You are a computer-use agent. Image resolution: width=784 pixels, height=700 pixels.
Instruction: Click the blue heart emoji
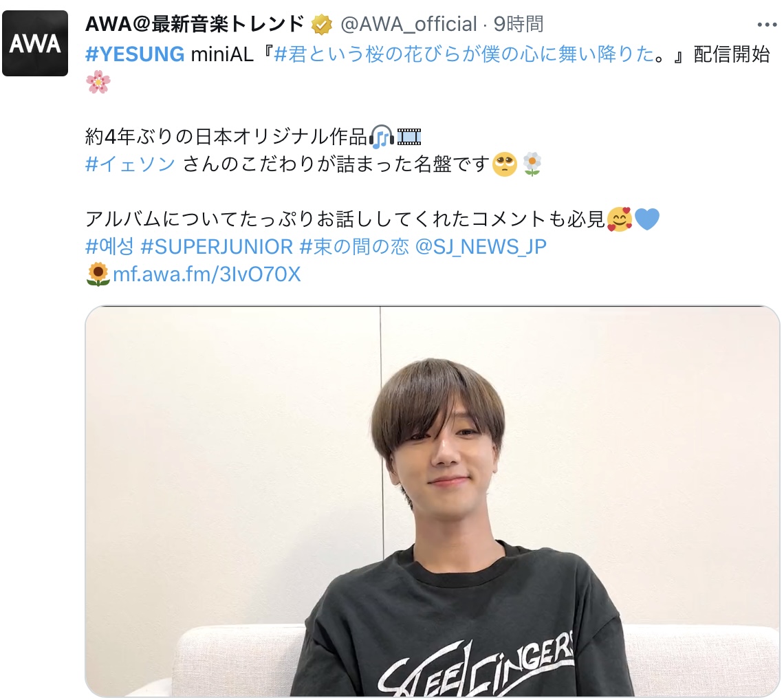pyautogui.click(x=647, y=219)
